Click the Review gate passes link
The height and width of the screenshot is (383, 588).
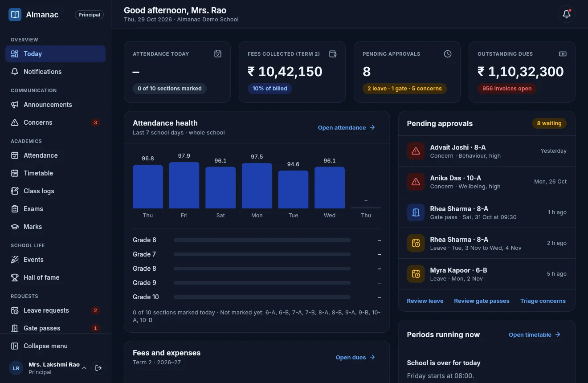[482, 301]
